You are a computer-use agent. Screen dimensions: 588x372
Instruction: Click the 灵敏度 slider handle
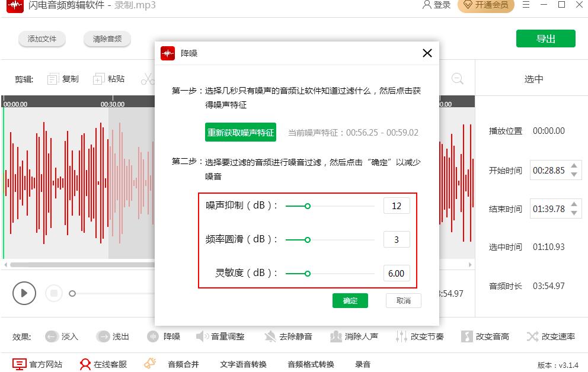[308, 274]
